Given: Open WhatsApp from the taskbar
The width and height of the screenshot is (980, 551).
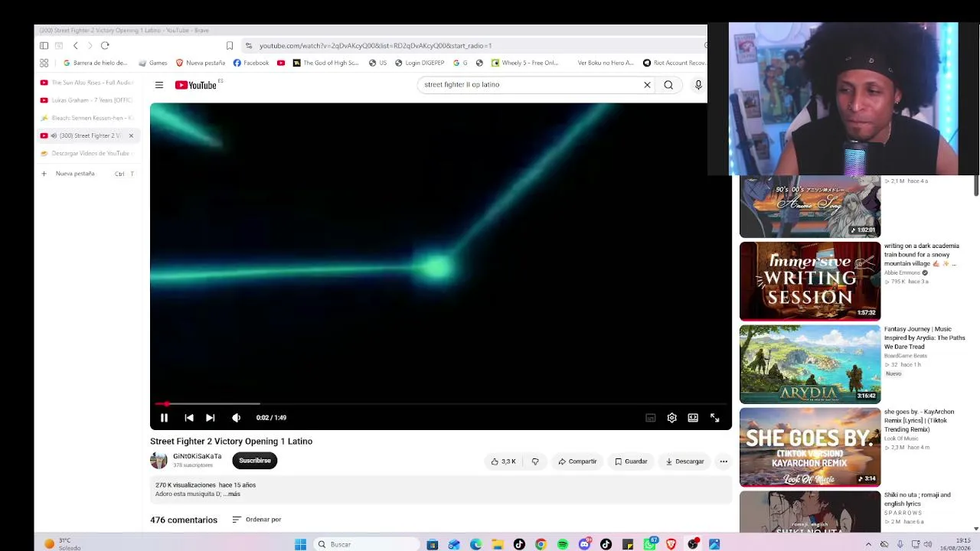Looking at the screenshot, I should tap(650, 544).
